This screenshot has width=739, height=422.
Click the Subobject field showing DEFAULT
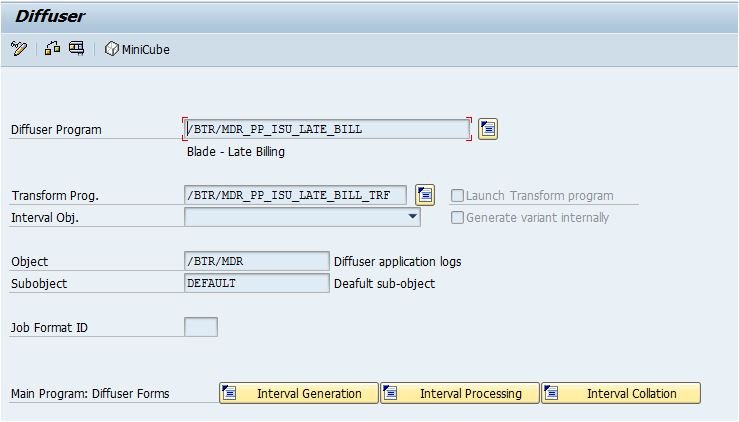(256, 283)
